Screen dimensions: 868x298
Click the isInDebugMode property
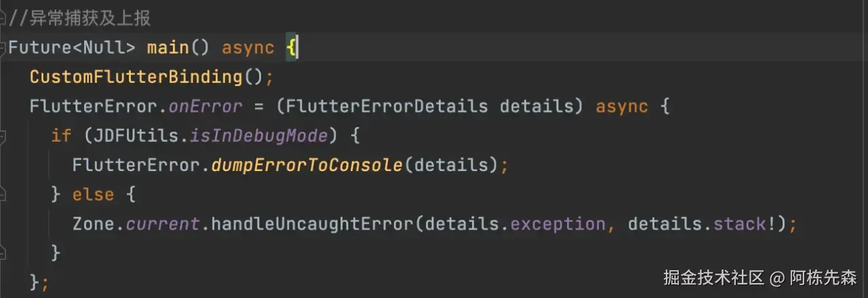pos(258,136)
